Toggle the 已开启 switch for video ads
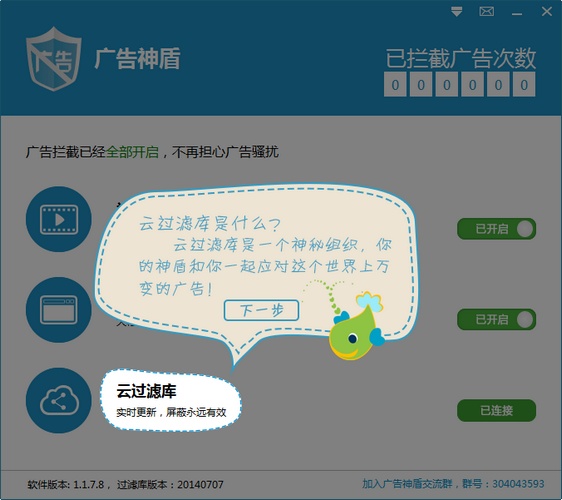The width and height of the screenshot is (562, 500). coord(496,229)
